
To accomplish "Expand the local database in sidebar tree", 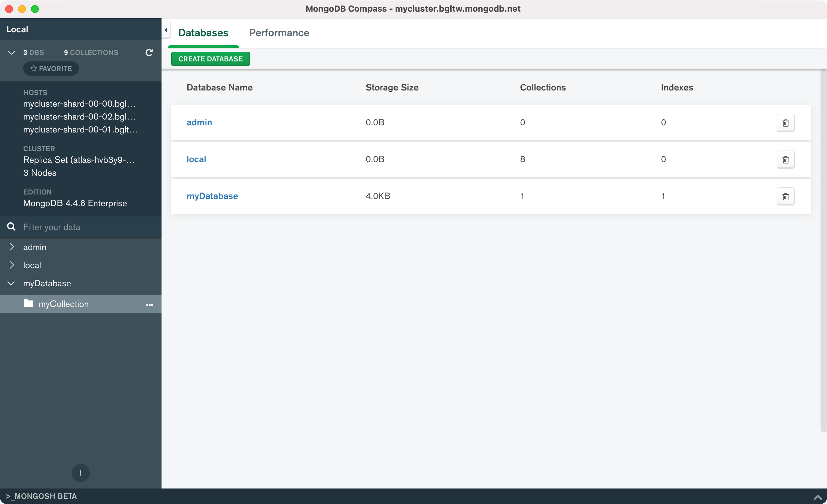I will 12,265.
